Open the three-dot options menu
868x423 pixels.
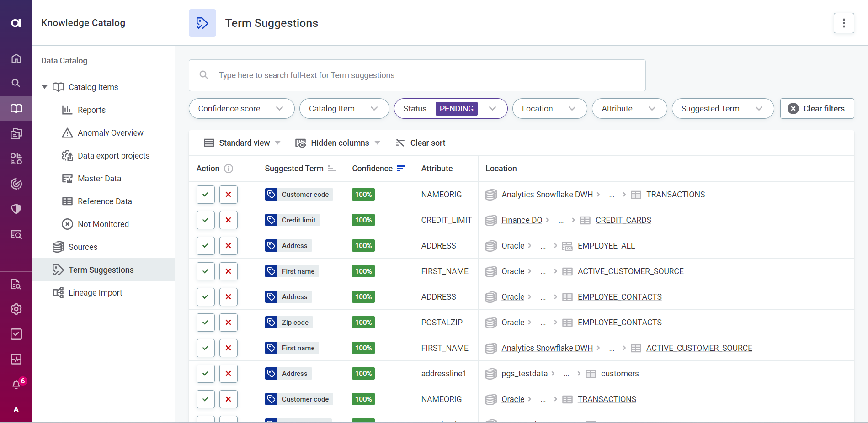843,23
